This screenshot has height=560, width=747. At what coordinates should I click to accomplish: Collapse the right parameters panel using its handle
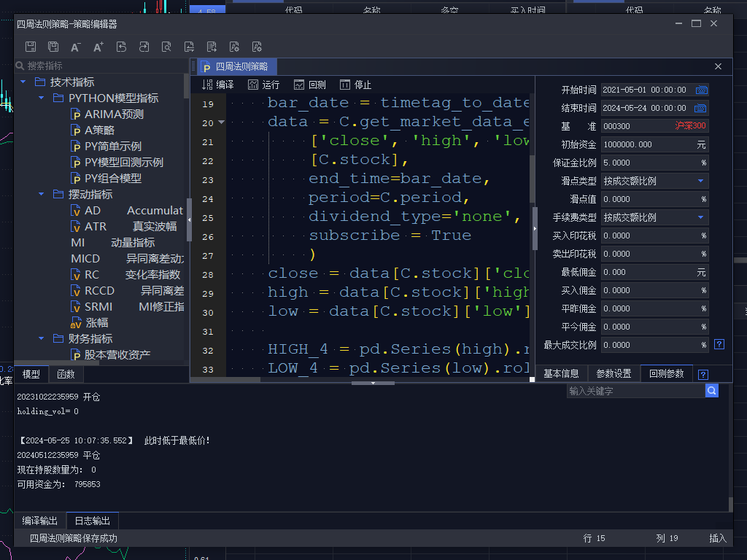tap(535, 228)
